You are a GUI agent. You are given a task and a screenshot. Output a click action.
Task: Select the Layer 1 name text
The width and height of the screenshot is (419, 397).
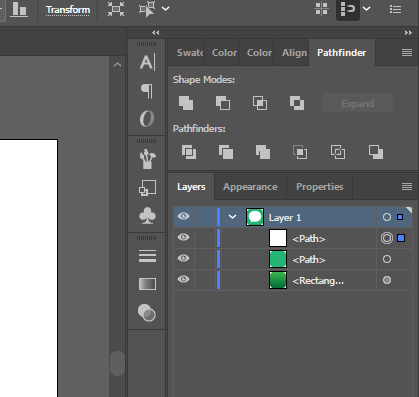[x=285, y=218]
